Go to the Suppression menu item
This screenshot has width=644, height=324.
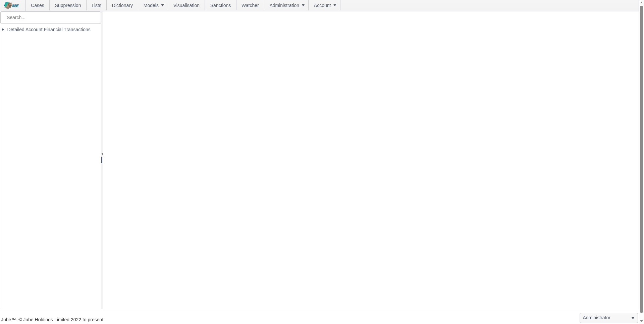(68, 5)
